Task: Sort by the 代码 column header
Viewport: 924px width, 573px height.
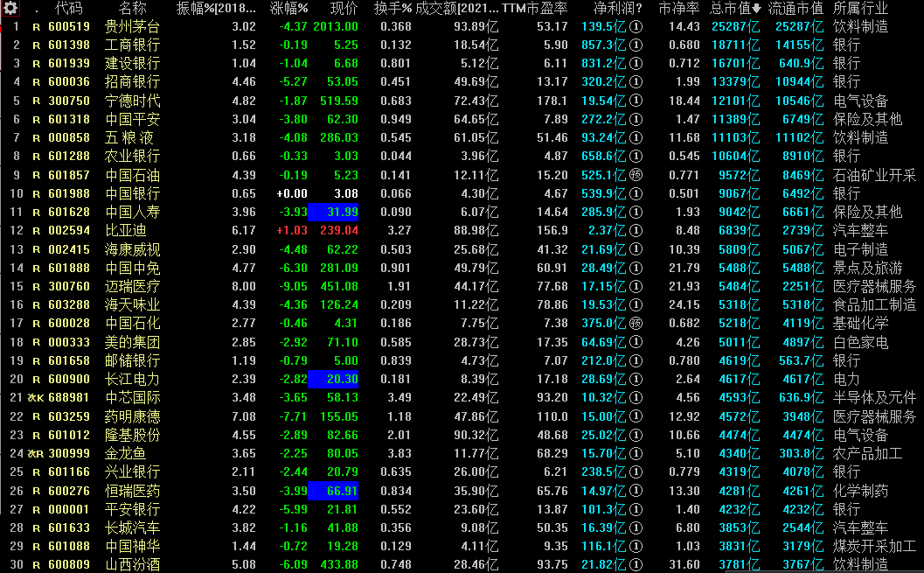Action: [x=69, y=8]
